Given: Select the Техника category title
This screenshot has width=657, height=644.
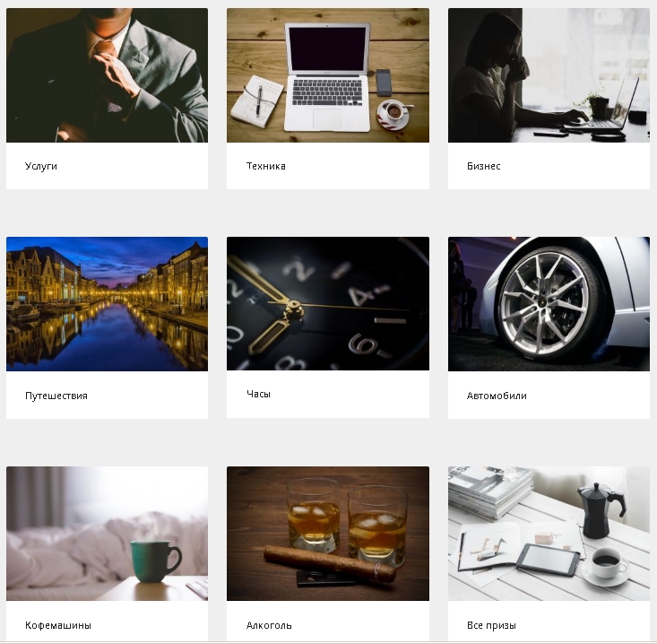Looking at the screenshot, I should click(x=265, y=166).
